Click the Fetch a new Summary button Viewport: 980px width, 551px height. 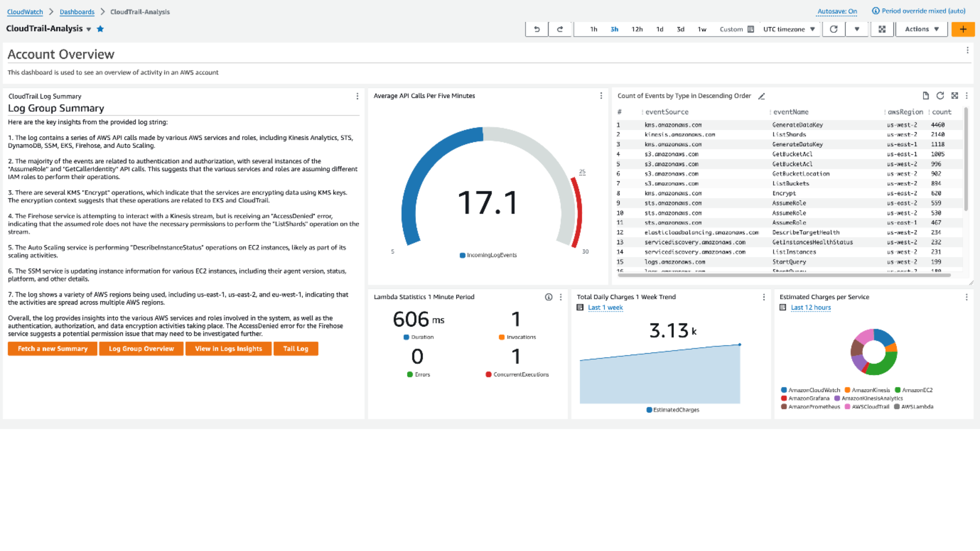[x=53, y=348]
